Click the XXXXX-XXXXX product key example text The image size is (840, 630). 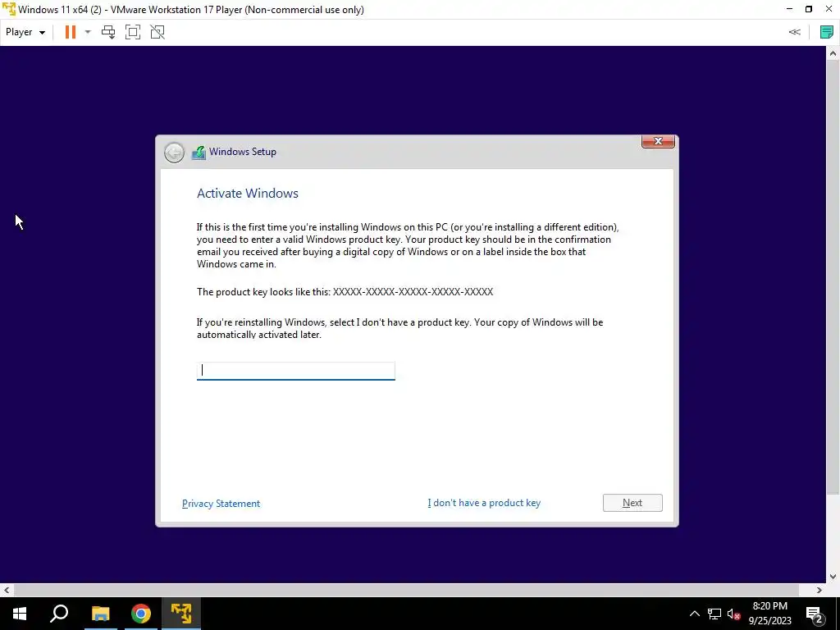pos(413,292)
